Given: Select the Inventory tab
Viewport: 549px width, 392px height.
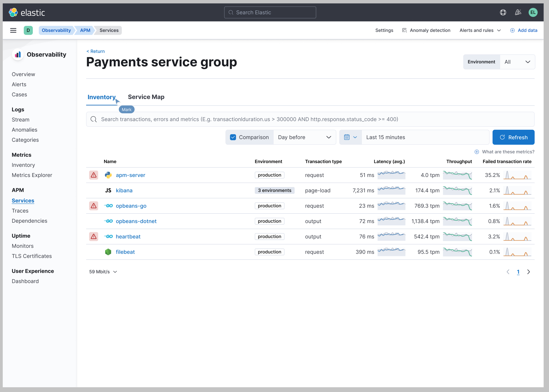Looking at the screenshot, I should [x=101, y=97].
